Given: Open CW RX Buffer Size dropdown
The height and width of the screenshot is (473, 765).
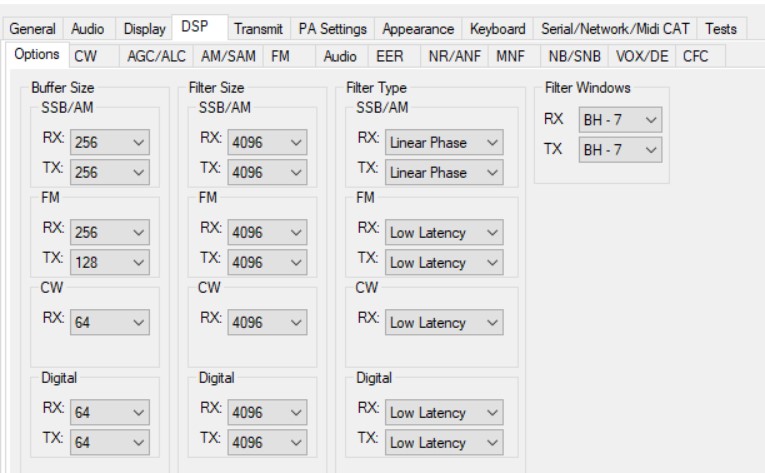Looking at the screenshot, I should point(112,321).
